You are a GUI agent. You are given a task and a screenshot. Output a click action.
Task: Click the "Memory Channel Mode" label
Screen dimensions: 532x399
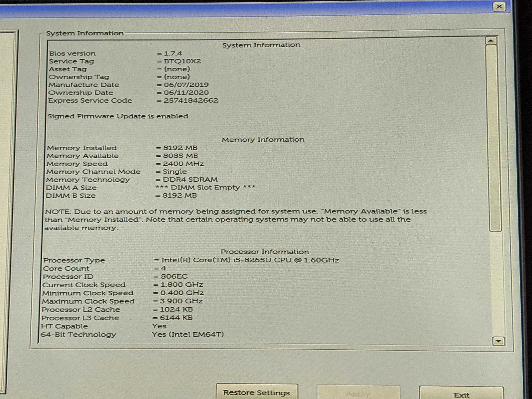click(x=93, y=172)
